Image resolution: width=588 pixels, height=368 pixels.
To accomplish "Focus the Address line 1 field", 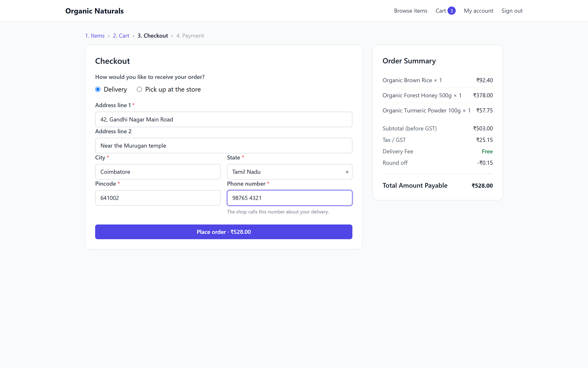I will pos(224,120).
